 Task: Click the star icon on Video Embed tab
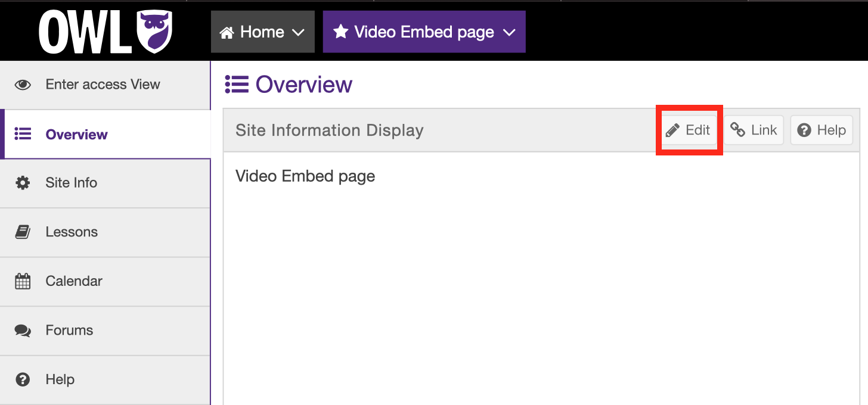tap(340, 32)
